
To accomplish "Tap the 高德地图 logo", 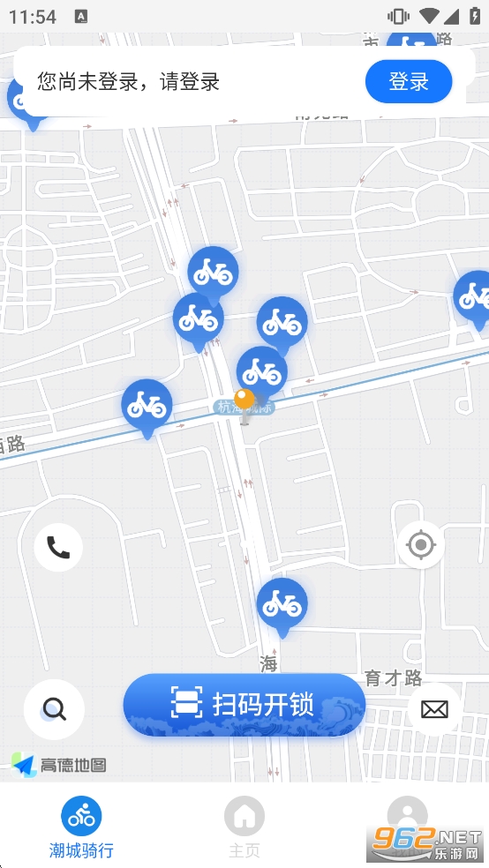I will (59, 765).
